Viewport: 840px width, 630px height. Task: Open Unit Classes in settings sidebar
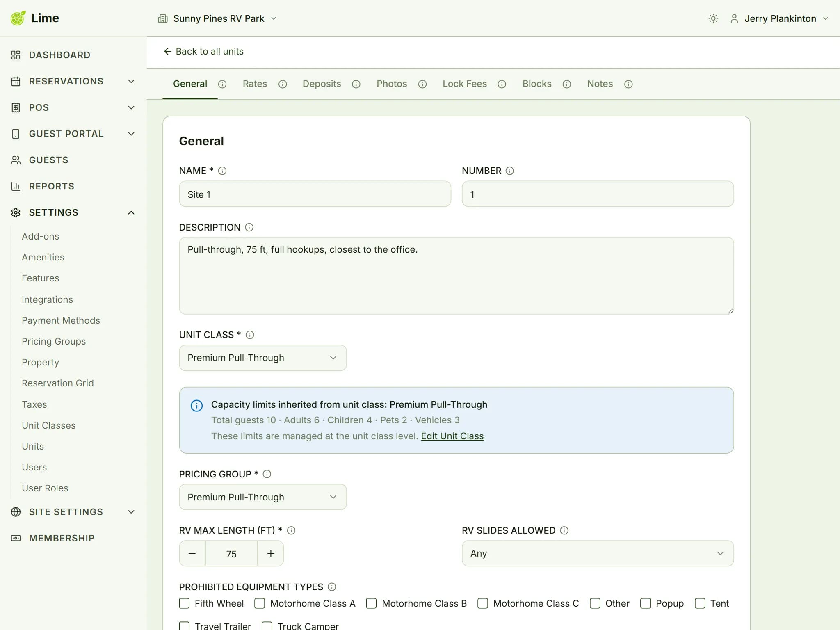point(49,425)
